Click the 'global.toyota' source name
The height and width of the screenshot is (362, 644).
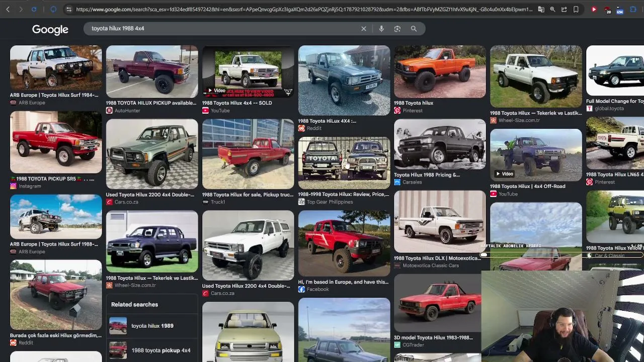pyautogui.click(x=609, y=109)
